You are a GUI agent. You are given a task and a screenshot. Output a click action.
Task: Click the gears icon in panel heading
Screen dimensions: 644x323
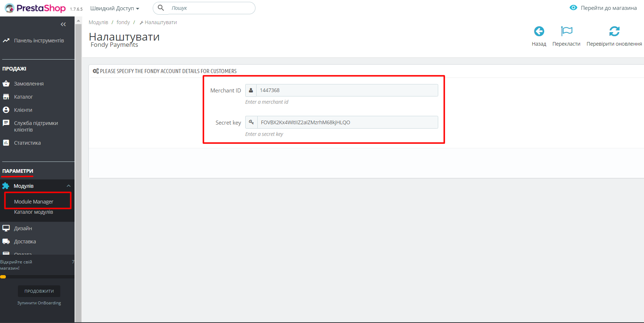pyautogui.click(x=96, y=71)
